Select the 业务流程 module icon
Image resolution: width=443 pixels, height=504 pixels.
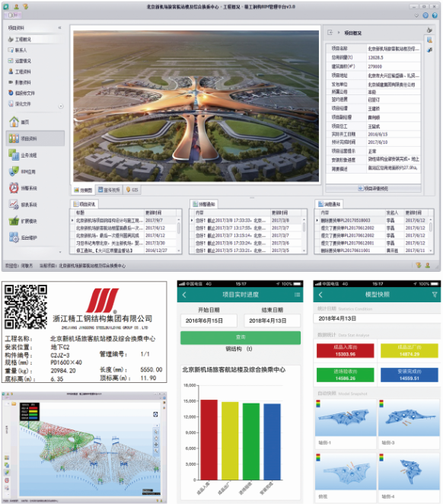pos(14,155)
